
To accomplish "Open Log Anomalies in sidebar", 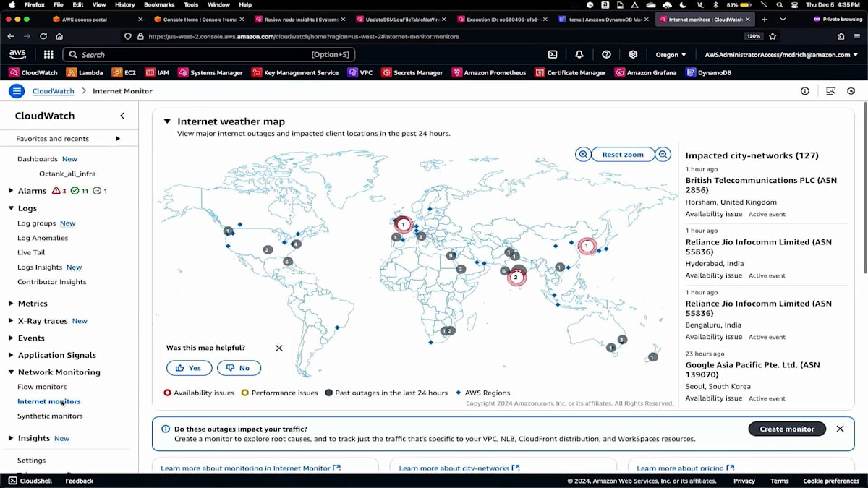I will click(43, 238).
